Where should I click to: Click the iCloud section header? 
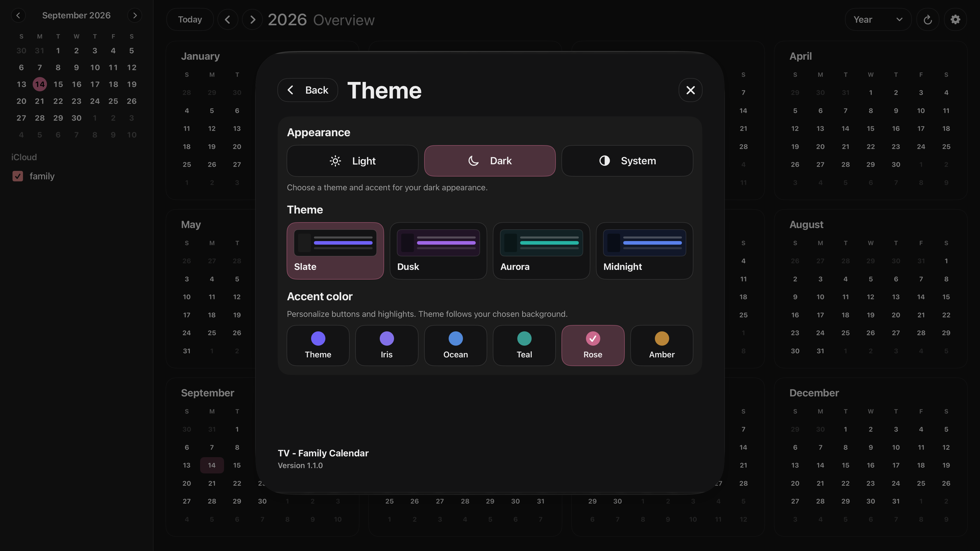[24, 157]
